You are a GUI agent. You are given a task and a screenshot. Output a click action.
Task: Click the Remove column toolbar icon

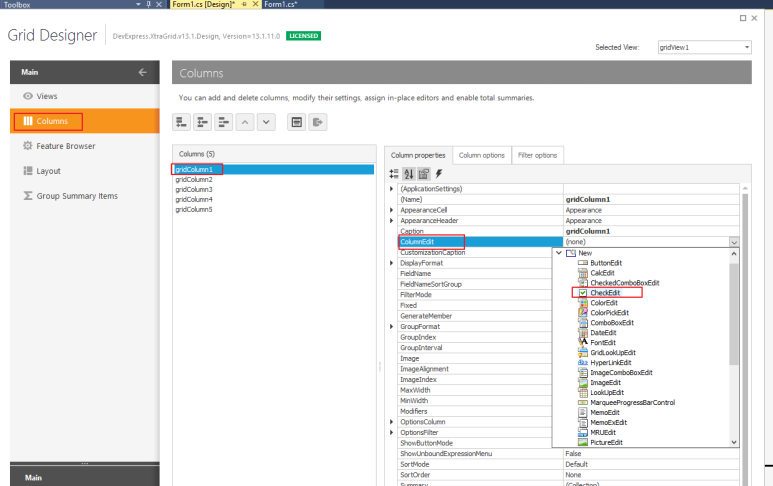click(x=224, y=122)
